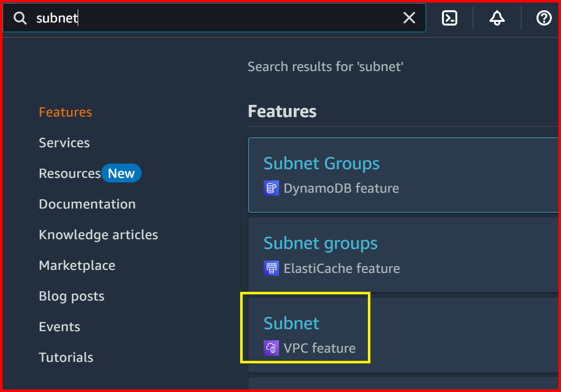Open the notifications bell
Image resolution: width=561 pixels, height=392 pixels.
tap(496, 17)
